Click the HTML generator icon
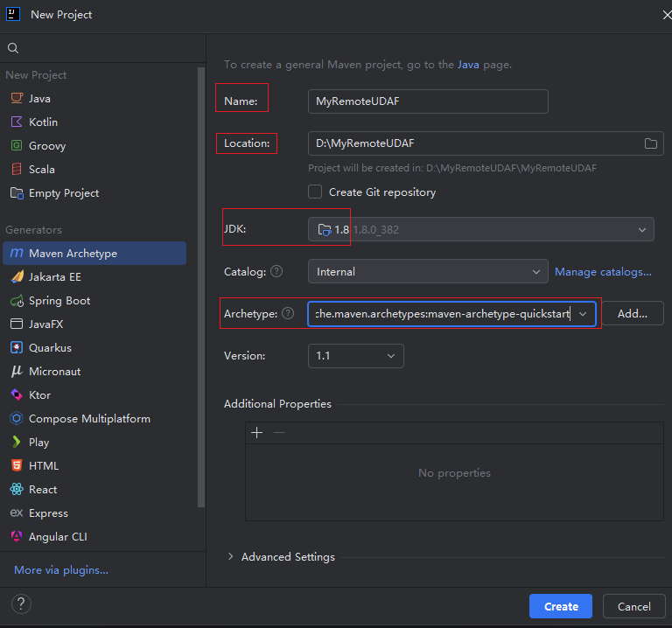Screen dimensions: 672x628 pyautogui.click(x=17, y=465)
